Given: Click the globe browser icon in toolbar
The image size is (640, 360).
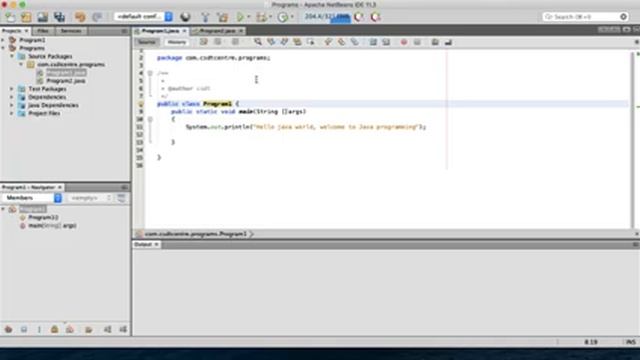Looking at the screenshot, I should [x=185, y=17].
